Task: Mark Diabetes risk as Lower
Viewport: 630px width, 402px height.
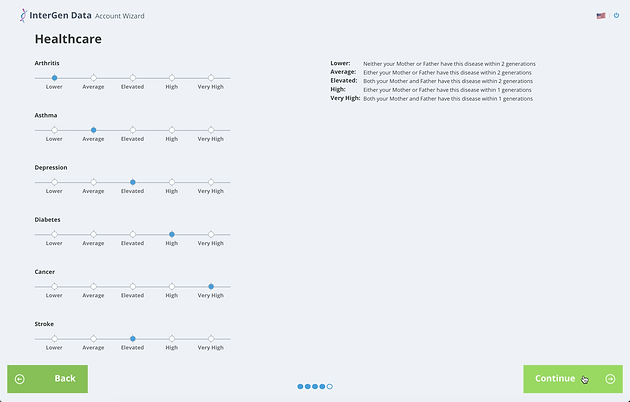Action: tap(54, 234)
